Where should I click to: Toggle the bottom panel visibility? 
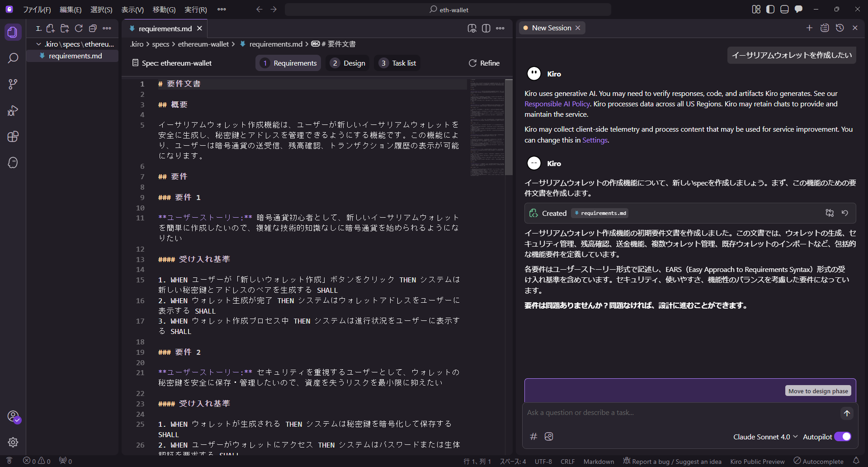click(x=784, y=9)
